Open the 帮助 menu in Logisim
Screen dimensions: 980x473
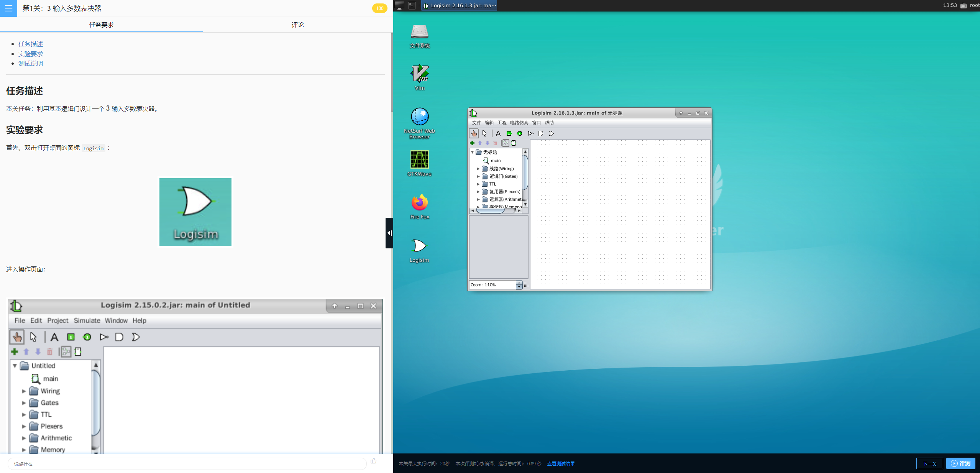[549, 123]
